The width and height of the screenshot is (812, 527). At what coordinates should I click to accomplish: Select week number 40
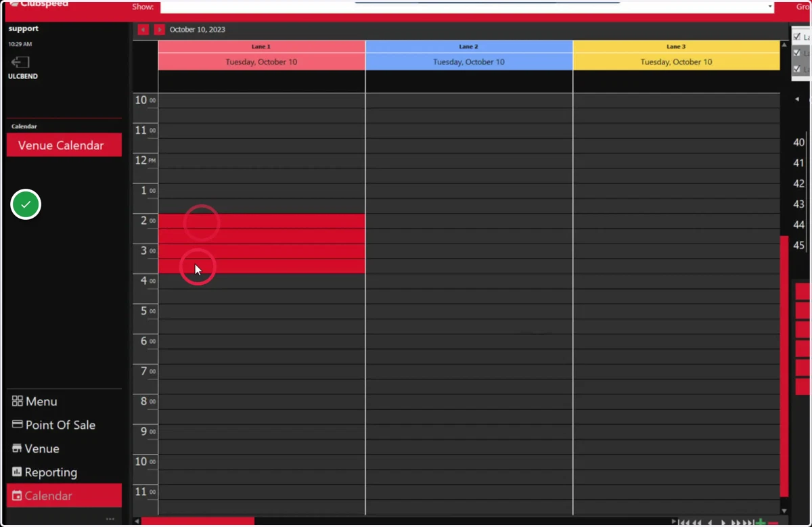[x=798, y=142]
